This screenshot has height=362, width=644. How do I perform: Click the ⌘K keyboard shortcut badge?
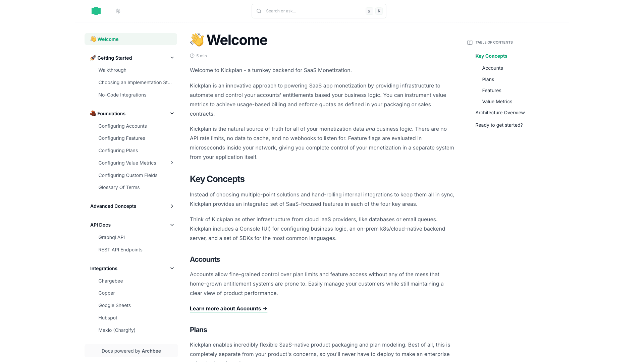coord(374,11)
